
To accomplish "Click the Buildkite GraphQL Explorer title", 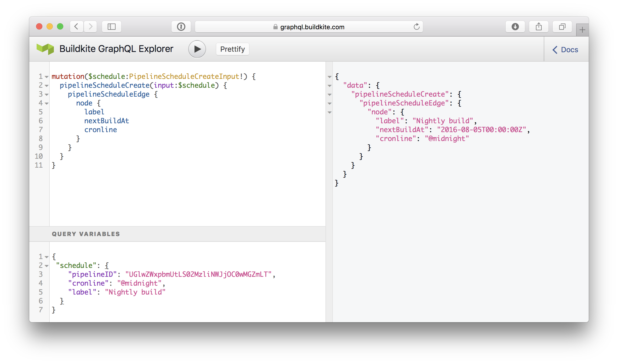I will 116,49.
